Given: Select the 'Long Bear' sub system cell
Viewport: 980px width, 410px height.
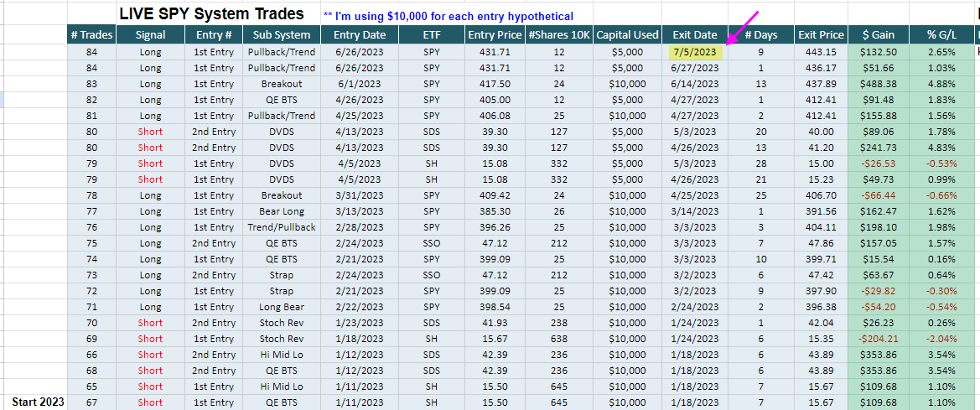Looking at the screenshot, I should (x=281, y=307).
